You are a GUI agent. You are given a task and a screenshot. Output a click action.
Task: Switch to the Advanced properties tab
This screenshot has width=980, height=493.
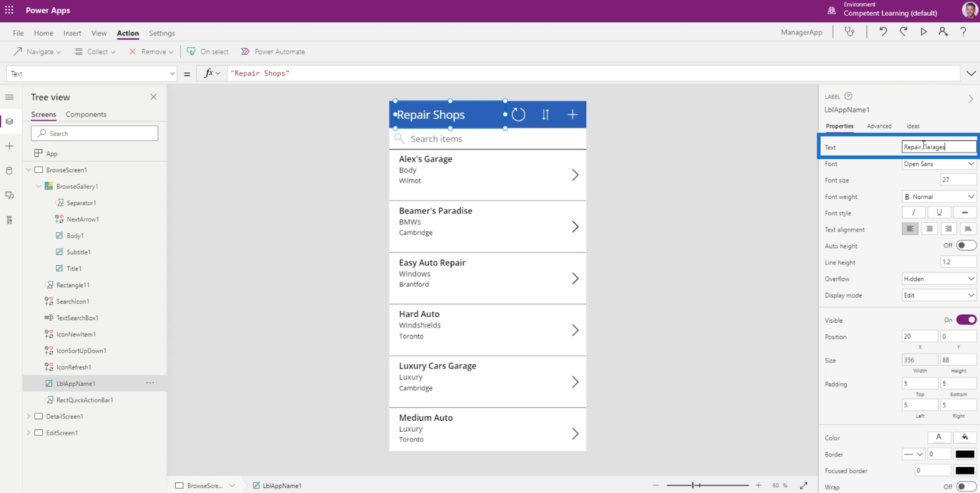pos(879,126)
